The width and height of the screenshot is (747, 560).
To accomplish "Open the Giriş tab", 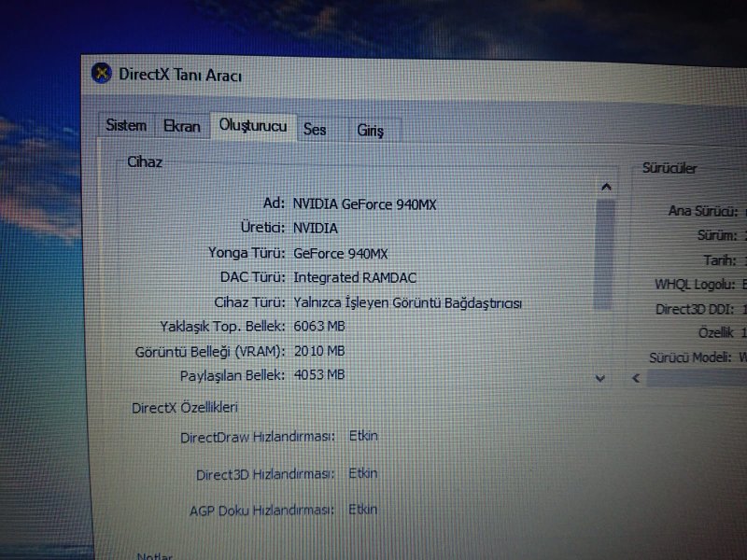I will (370, 130).
